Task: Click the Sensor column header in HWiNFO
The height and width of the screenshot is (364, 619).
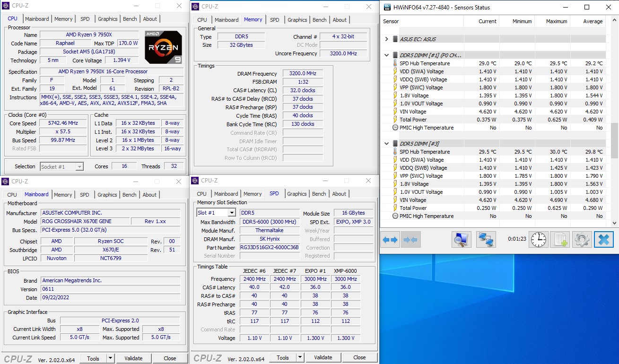Action: (422, 21)
